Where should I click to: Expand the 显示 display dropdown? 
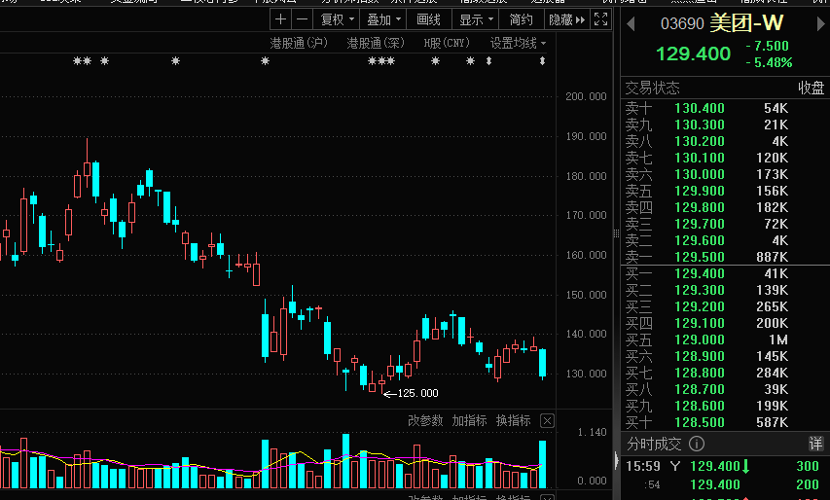click(476, 20)
